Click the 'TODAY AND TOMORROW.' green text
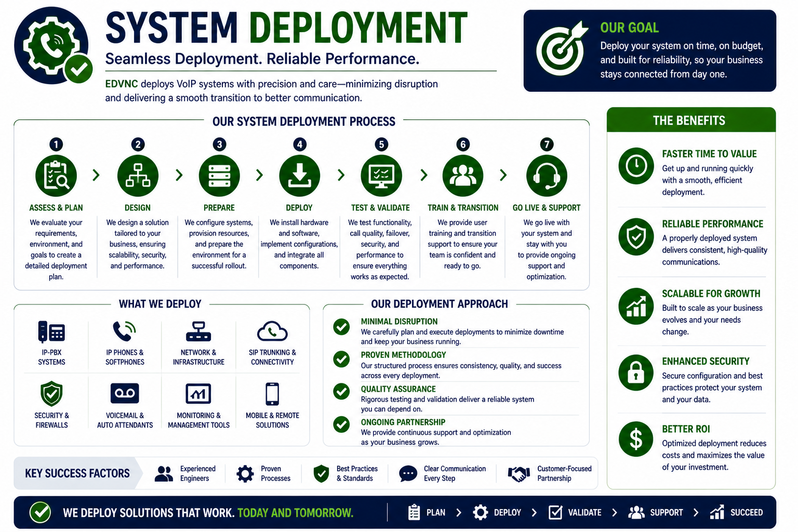Image resolution: width=798 pixels, height=532 pixels. [x=295, y=513]
